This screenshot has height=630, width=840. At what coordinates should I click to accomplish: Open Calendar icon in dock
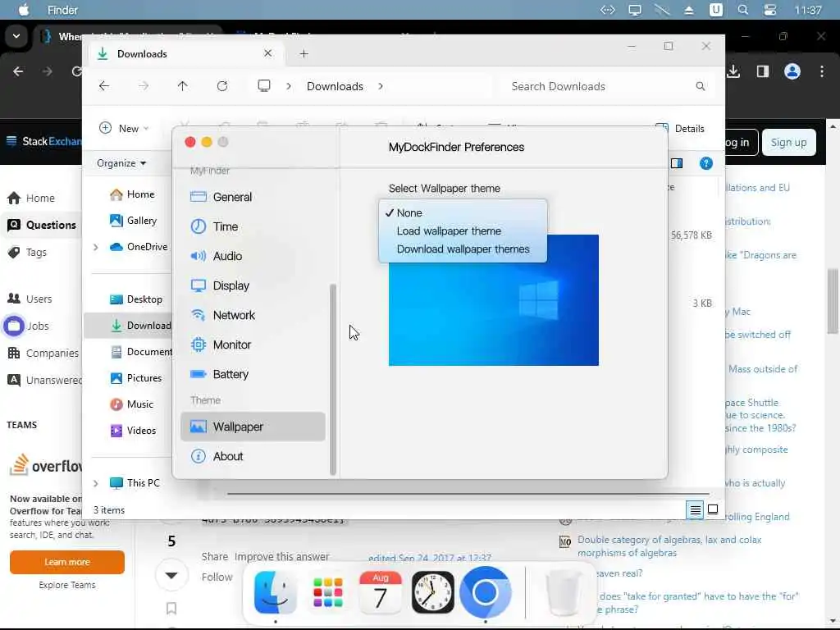click(380, 592)
